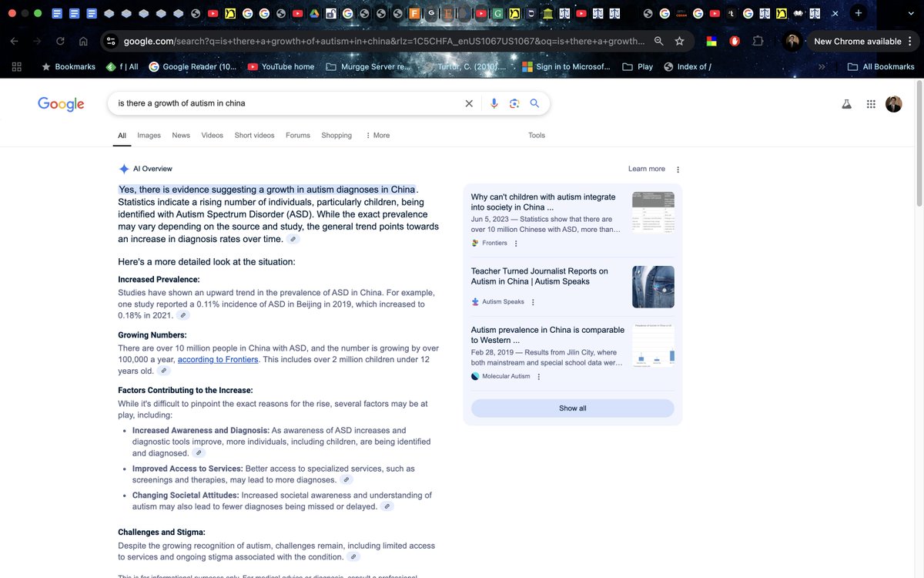Open the 'Index of /' bookmark
This screenshot has height=578, width=924.
click(x=688, y=67)
